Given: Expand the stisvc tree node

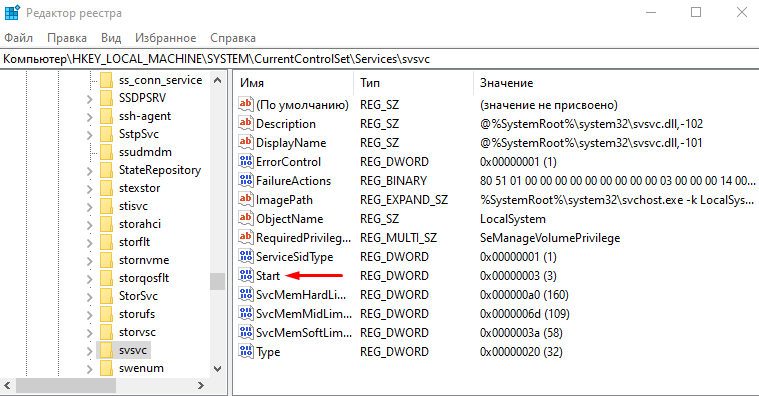Looking at the screenshot, I should pyautogui.click(x=90, y=207).
